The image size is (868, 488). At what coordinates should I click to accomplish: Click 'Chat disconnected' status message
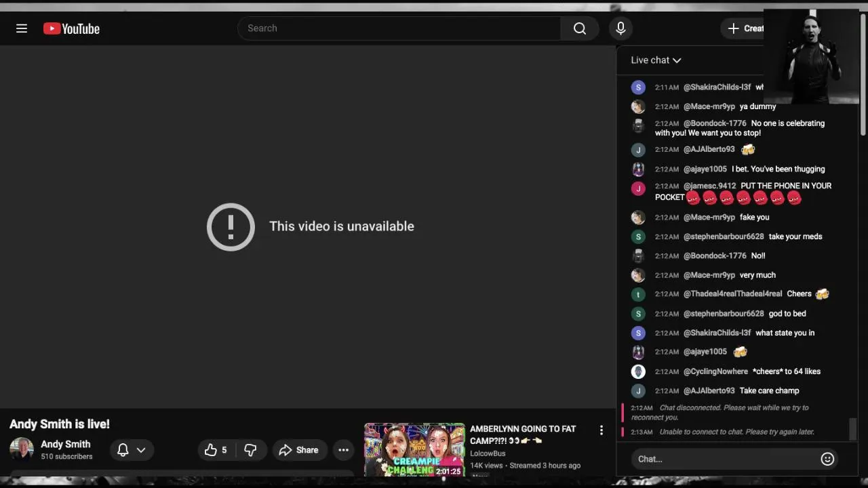click(x=719, y=412)
